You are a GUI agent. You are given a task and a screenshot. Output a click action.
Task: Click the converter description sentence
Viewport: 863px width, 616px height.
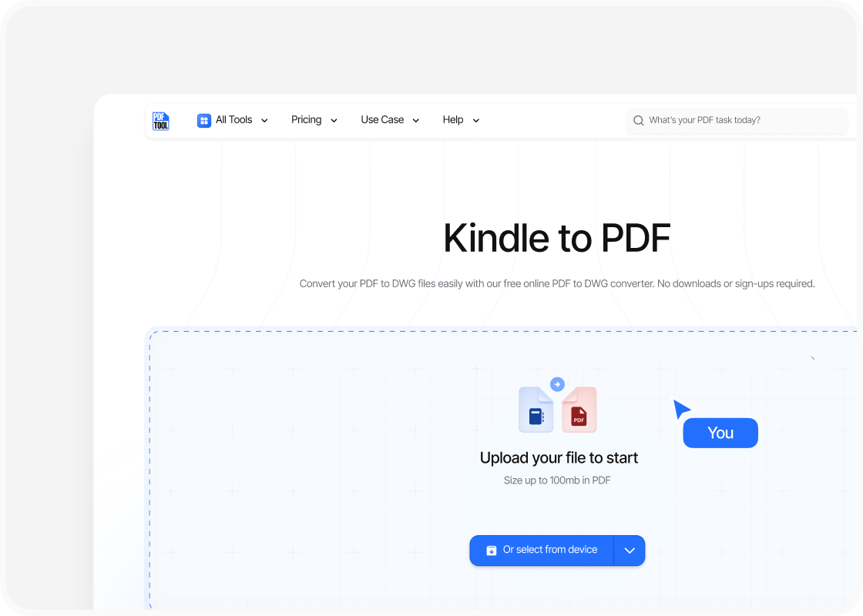[x=557, y=284]
